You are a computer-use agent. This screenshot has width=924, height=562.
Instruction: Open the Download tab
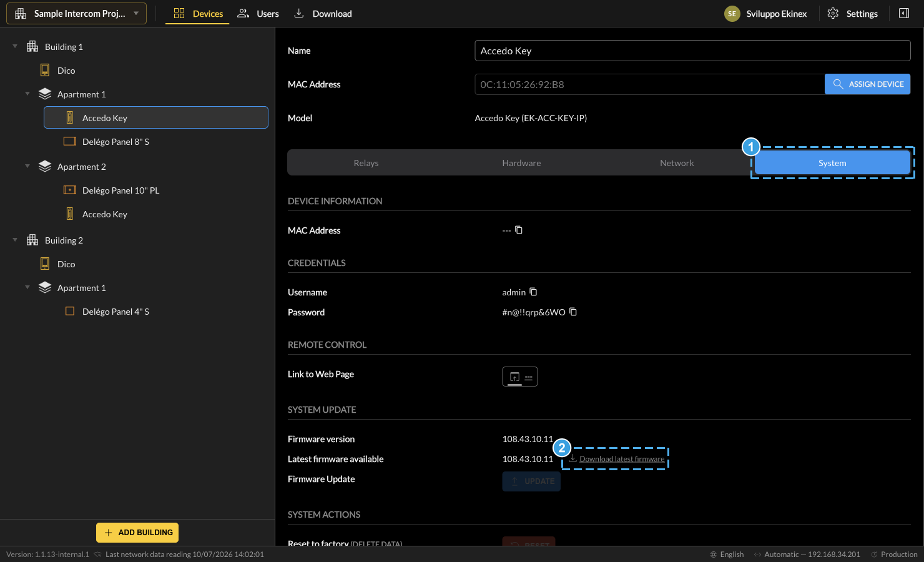pyautogui.click(x=323, y=14)
